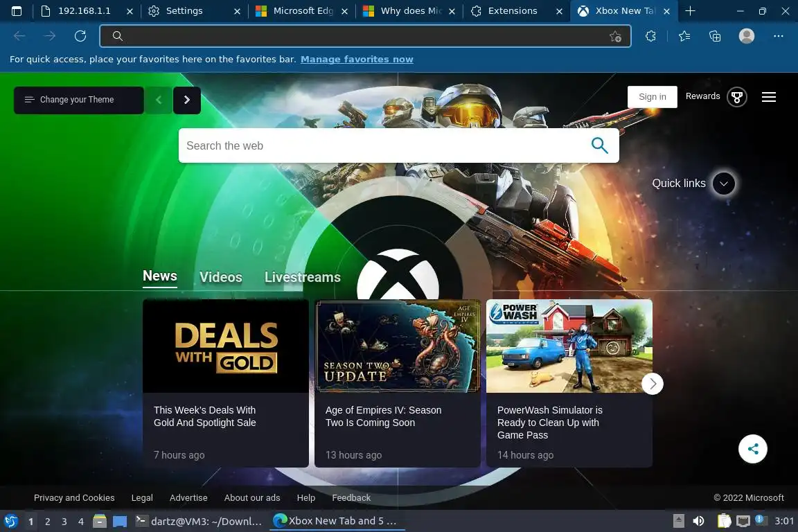Click the eject removable media tray icon
This screenshot has height=532, width=798.
tap(678, 521)
